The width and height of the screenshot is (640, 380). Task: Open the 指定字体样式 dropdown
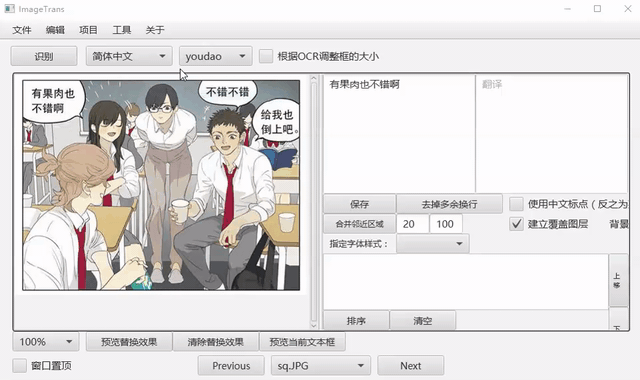click(x=433, y=244)
